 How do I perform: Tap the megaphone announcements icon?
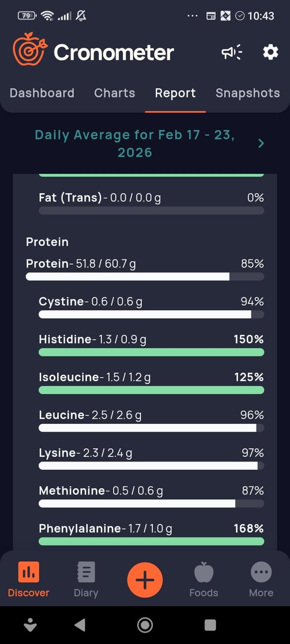pyautogui.click(x=232, y=53)
